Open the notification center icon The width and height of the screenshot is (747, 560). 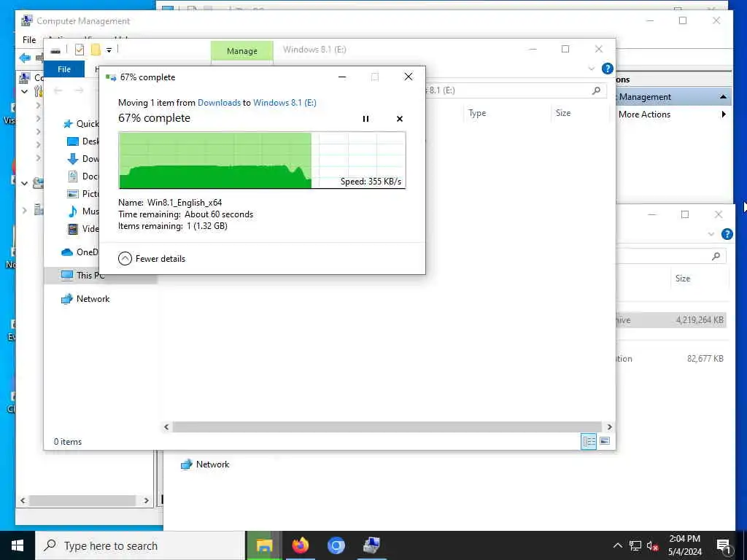[724, 546]
